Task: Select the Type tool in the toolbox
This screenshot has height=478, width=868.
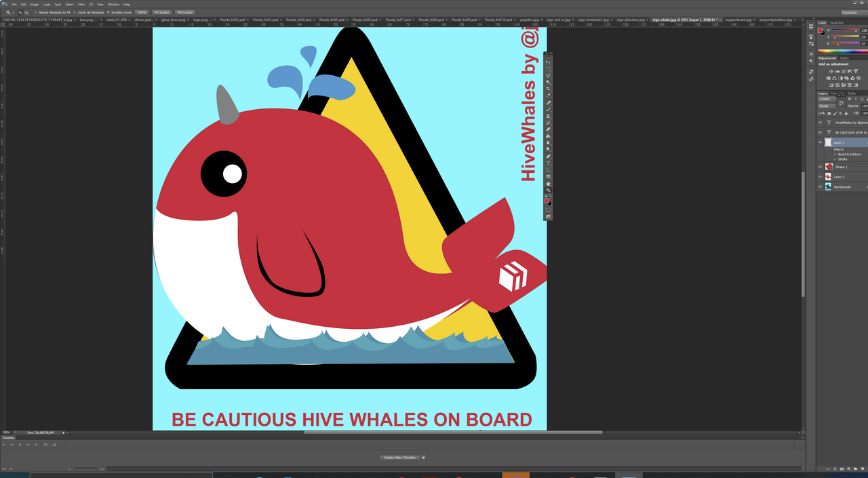Action: coord(549,163)
